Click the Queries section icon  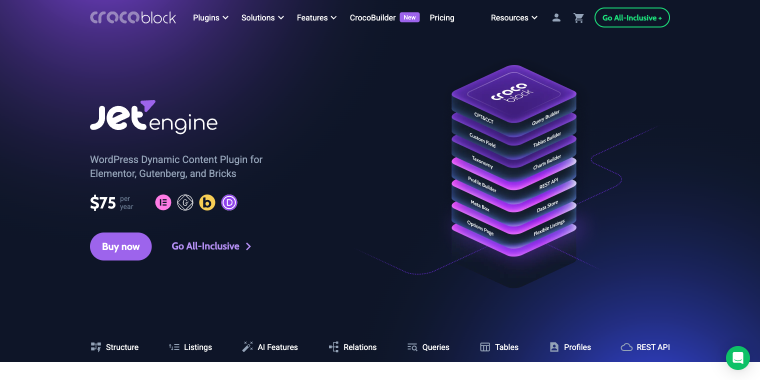tap(412, 347)
